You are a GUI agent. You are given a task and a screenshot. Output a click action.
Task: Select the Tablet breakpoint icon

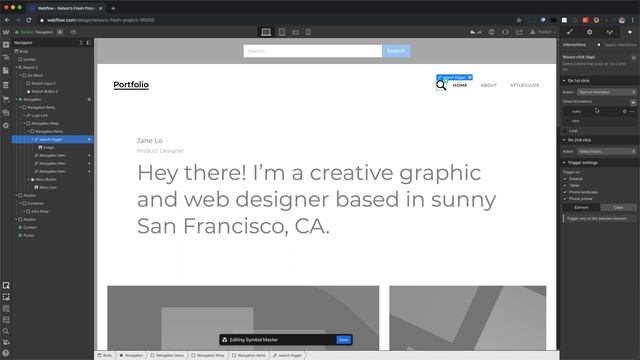[x=282, y=32]
